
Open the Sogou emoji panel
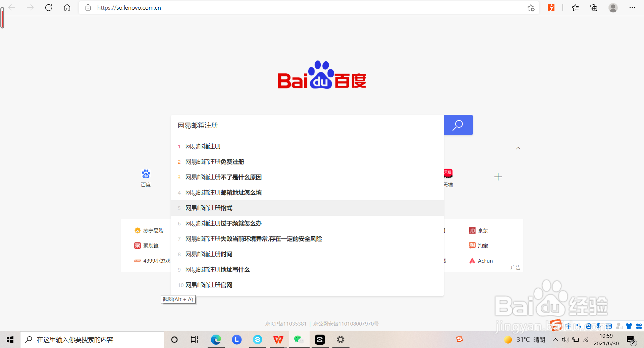[589, 326]
